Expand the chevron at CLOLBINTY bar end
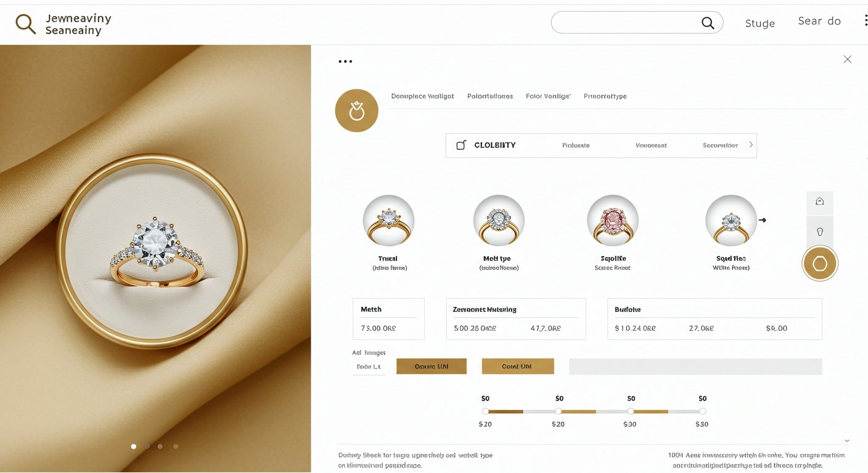 click(751, 145)
